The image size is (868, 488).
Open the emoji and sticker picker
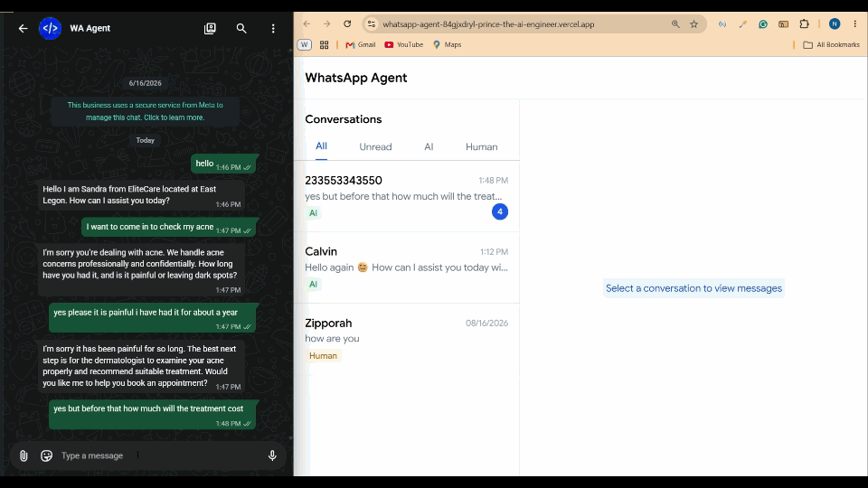point(46,455)
